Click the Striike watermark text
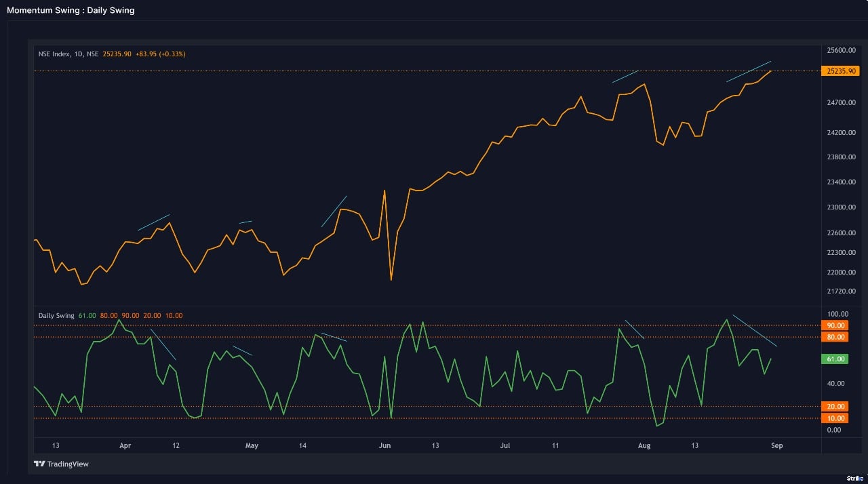The height and width of the screenshot is (484, 868). point(855,478)
